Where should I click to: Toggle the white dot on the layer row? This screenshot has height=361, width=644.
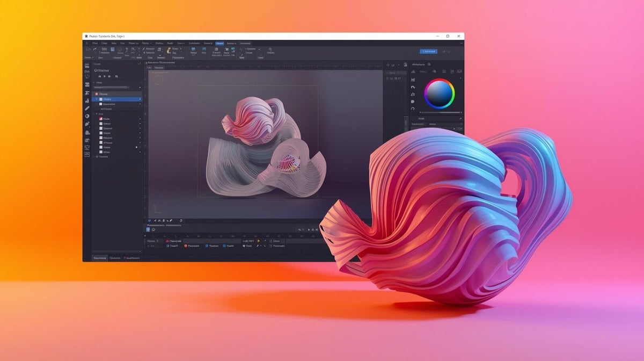tap(136, 147)
